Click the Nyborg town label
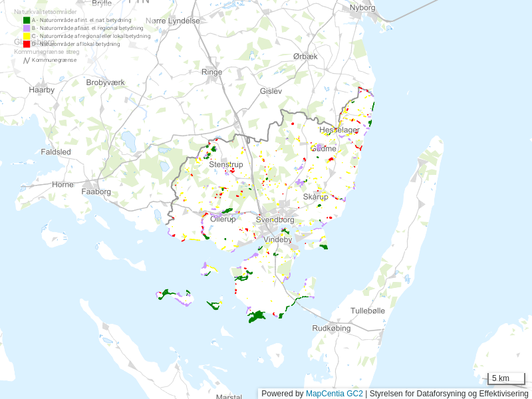 tap(362, 8)
